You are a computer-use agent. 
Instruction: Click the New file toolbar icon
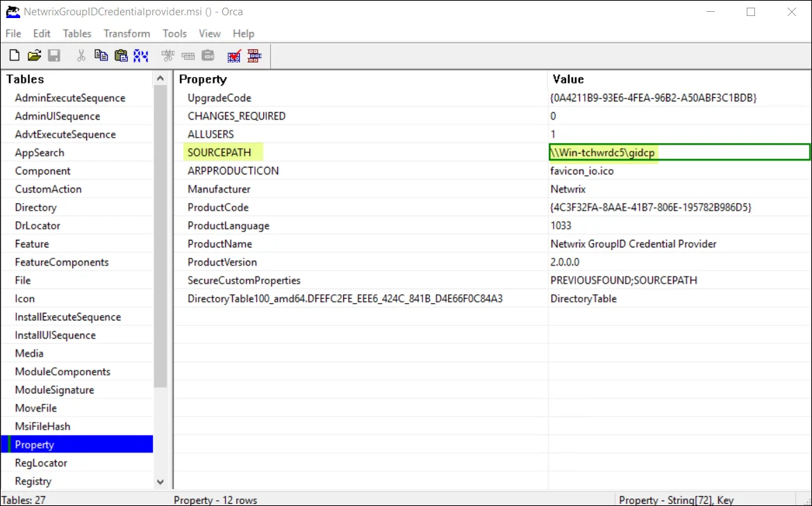pyautogui.click(x=15, y=56)
